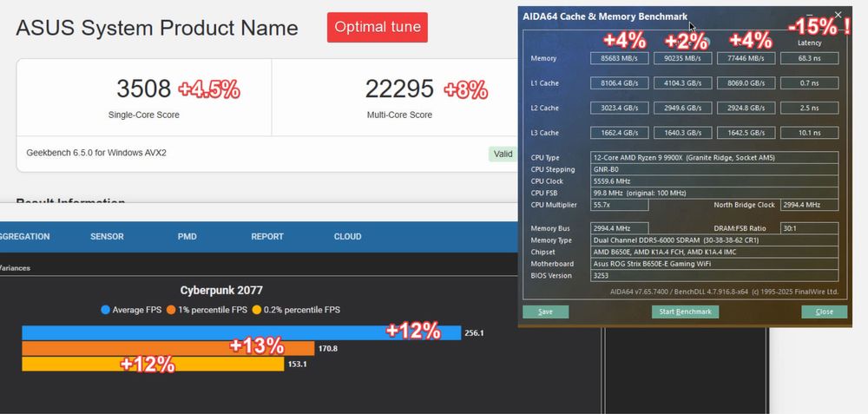Screen dimensions: 868x414
Task: Open the AGGREGATION tab
Action: (x=24, y=236)
